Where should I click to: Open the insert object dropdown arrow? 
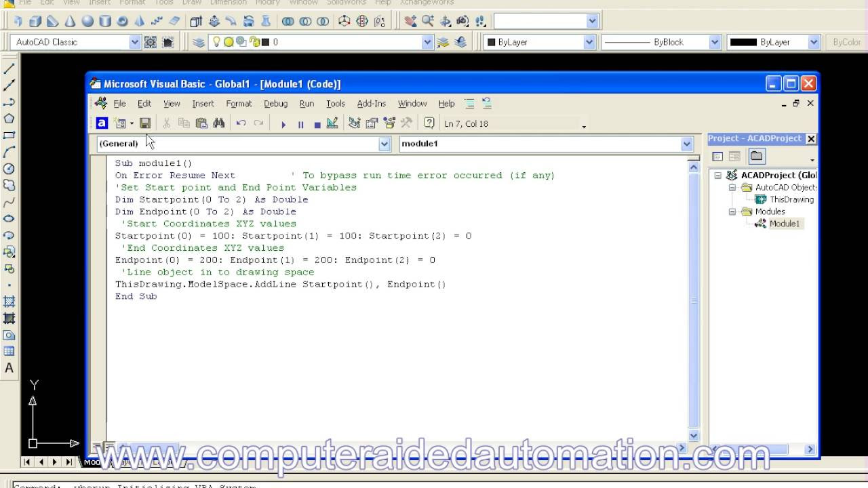point(132,124)
